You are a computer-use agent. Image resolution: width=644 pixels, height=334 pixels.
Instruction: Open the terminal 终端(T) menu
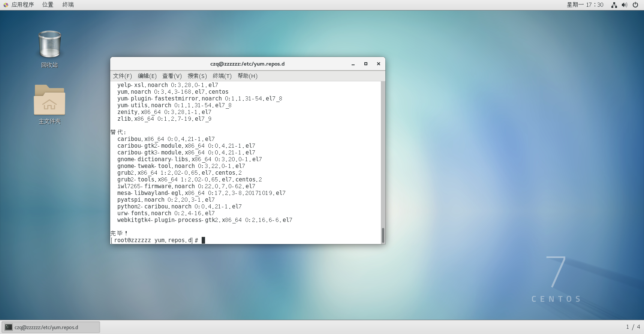click(222, 76)
